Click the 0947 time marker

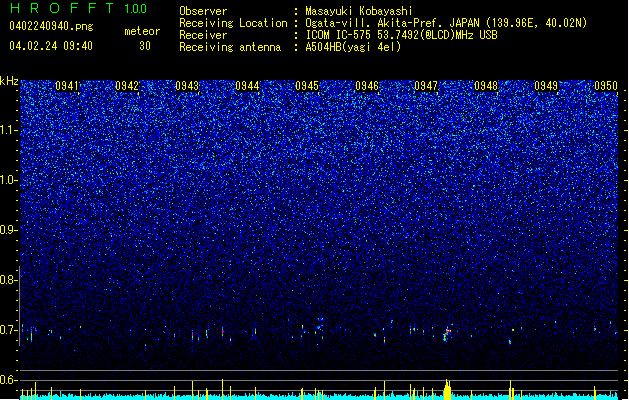pos(426,86)
